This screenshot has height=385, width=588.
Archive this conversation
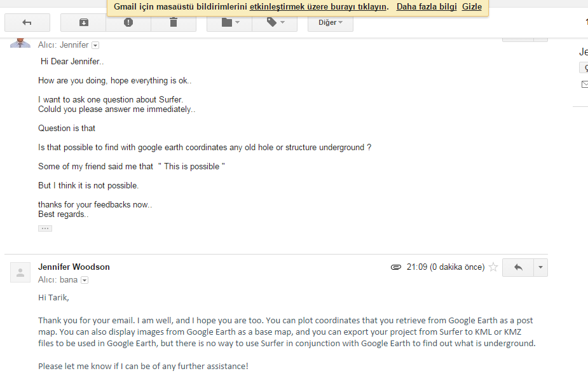click(83, 22)
